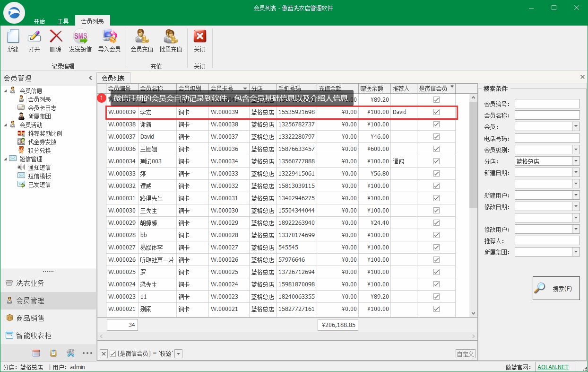
Task: Open the AOLAN.NET website link
Action: click(x=553, y=367)
